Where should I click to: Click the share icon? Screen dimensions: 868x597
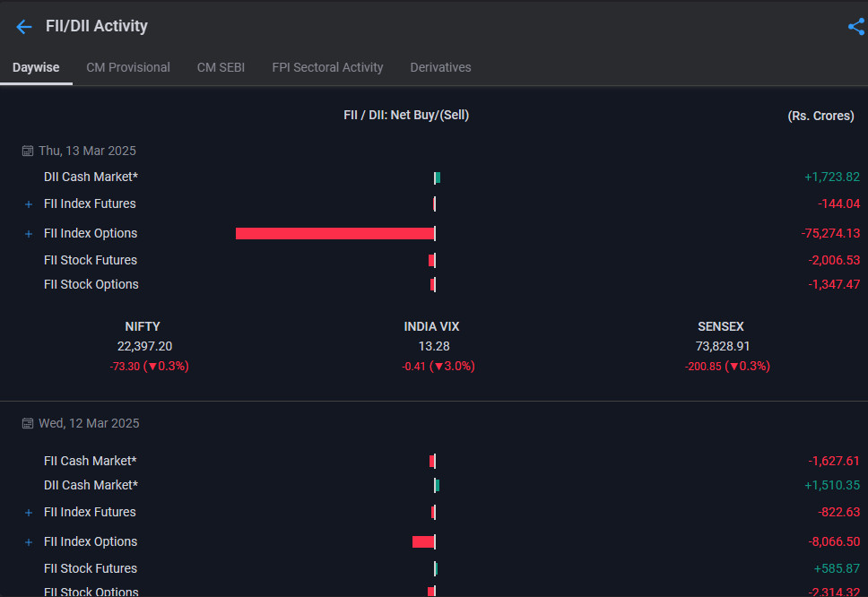(x=856, y=27)
